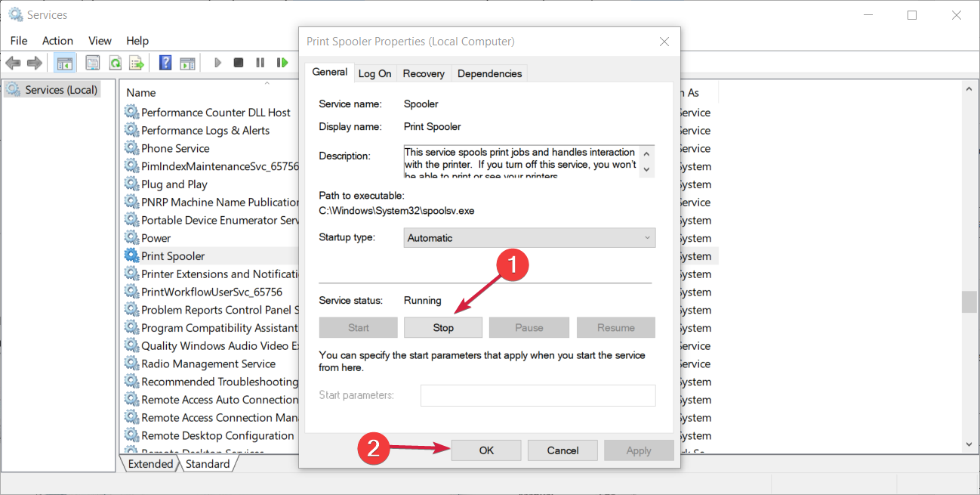Viewport: 980px width, 495px height.
Task: Switch to the Dependencies tab
Action: click(489, 73)
